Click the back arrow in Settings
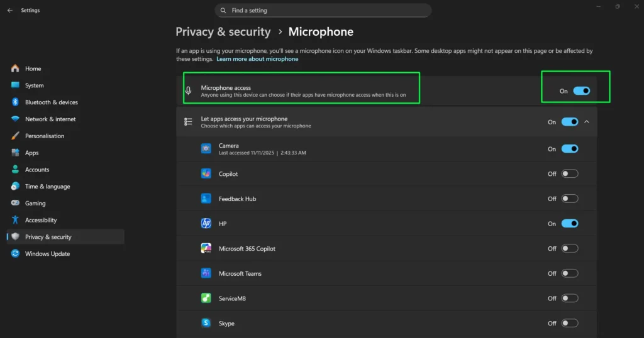 10,10
